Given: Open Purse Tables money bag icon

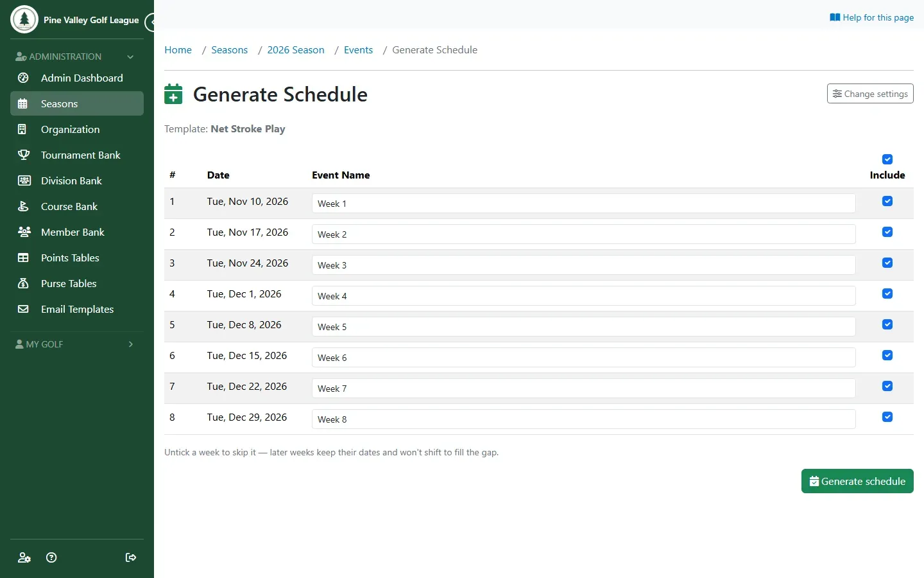Looking at the screenshot, I should click(24, 283).
